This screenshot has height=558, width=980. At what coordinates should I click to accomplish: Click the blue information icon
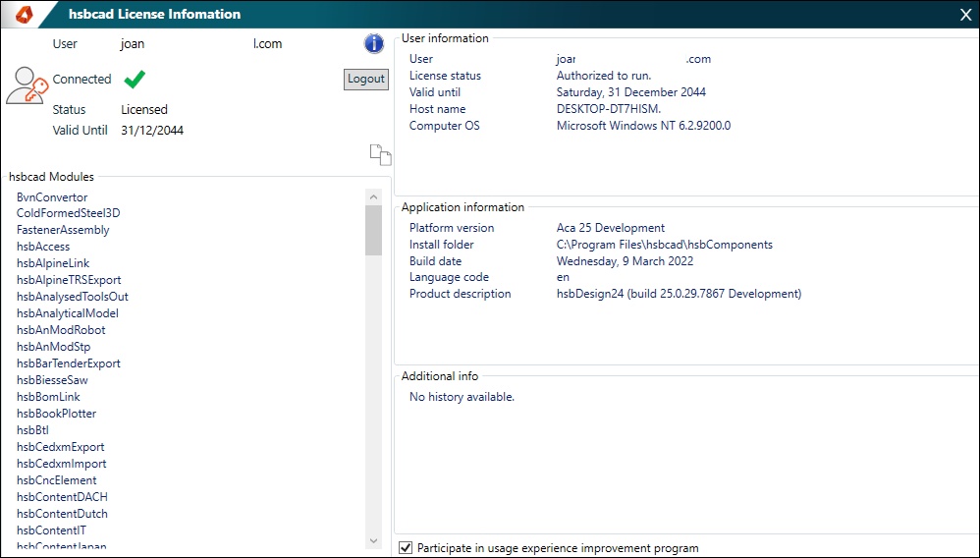coord(374,44)
